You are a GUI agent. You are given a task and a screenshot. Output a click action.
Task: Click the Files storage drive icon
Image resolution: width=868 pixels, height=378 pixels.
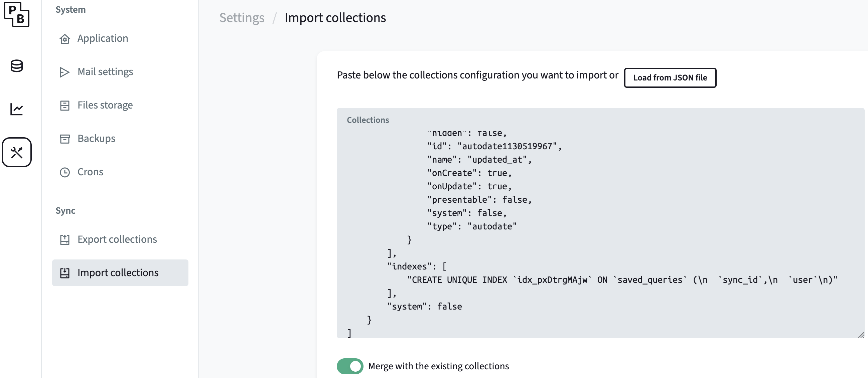(x=64, y=106)
